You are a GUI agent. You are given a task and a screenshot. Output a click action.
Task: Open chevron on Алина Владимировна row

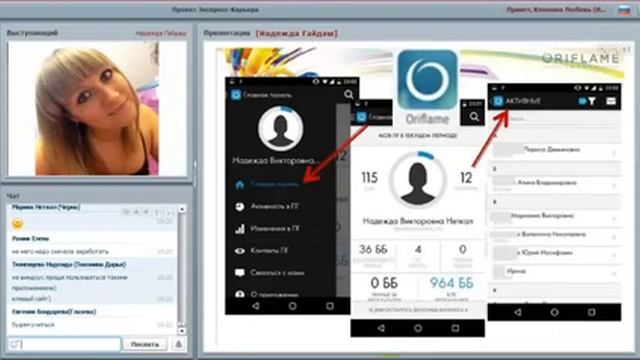(614, 185)
